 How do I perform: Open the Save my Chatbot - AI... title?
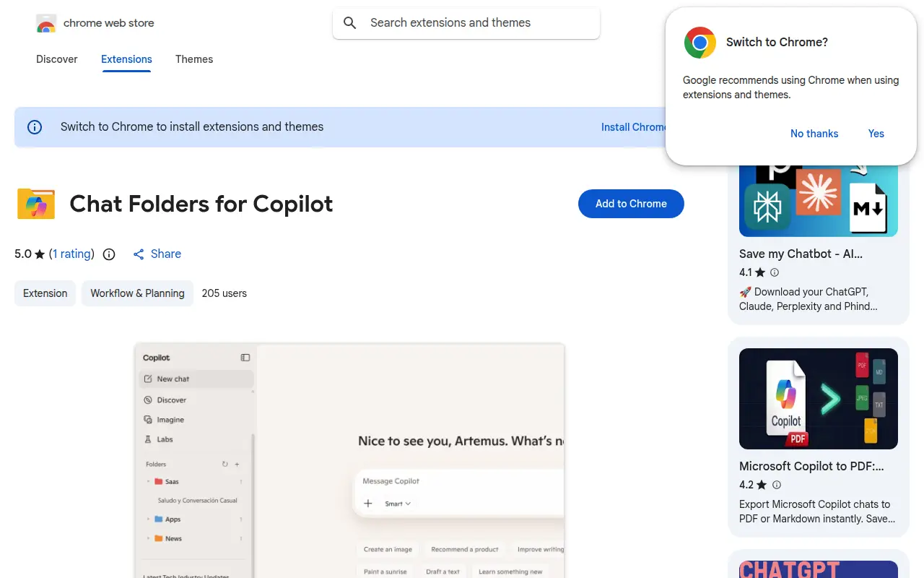click(x=801, y=254)
